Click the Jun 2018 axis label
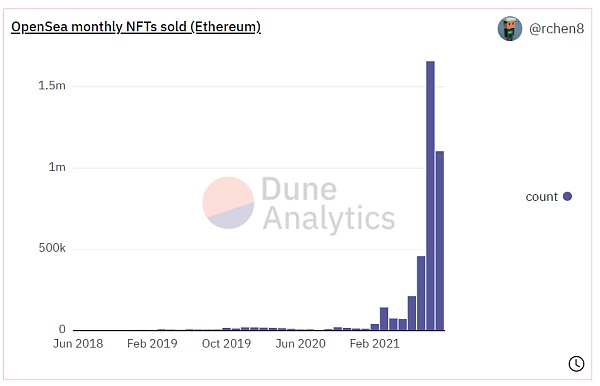 pyautogui.click(x=78, y=344)
